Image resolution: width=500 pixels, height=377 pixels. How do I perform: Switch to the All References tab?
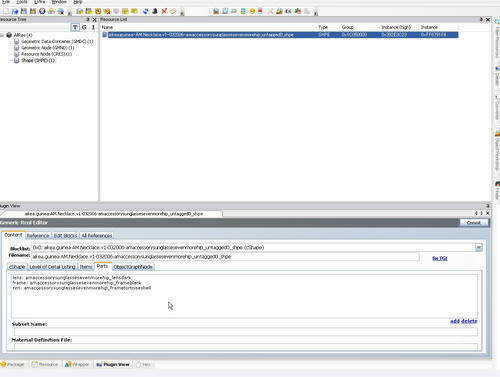[x=97, y=236]
